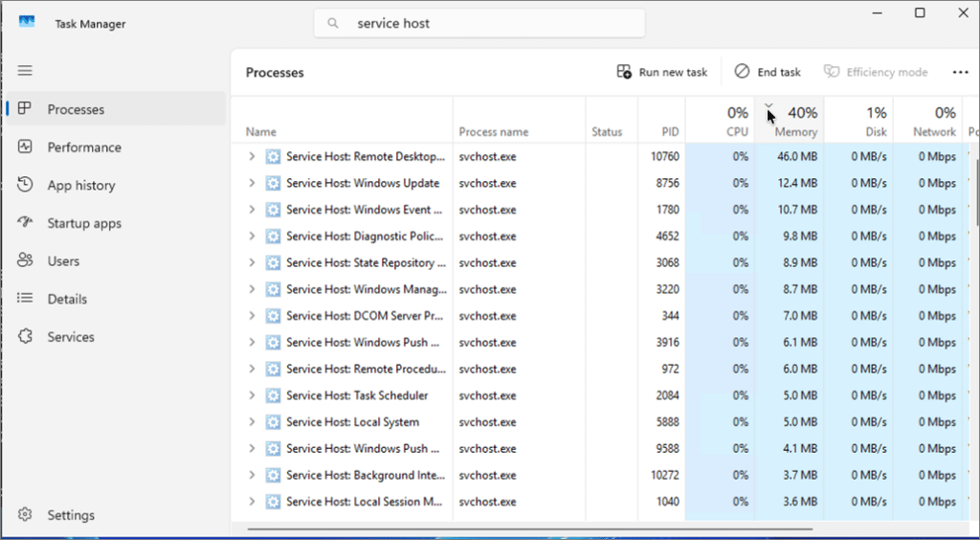Click the Performance sidebar icon

point(25,146)
